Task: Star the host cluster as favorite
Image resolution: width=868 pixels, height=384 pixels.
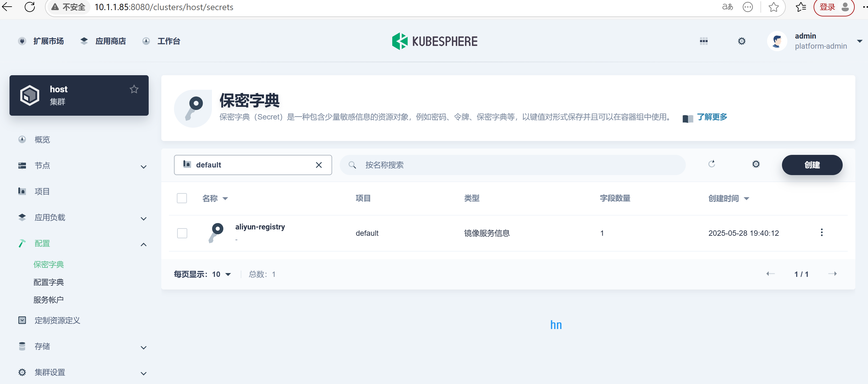Action: point(134,89)
